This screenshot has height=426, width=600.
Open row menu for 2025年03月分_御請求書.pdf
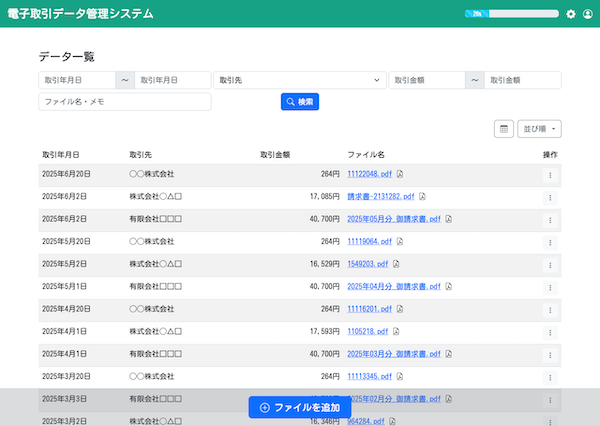pyautogui.click(x=550, y=355)
